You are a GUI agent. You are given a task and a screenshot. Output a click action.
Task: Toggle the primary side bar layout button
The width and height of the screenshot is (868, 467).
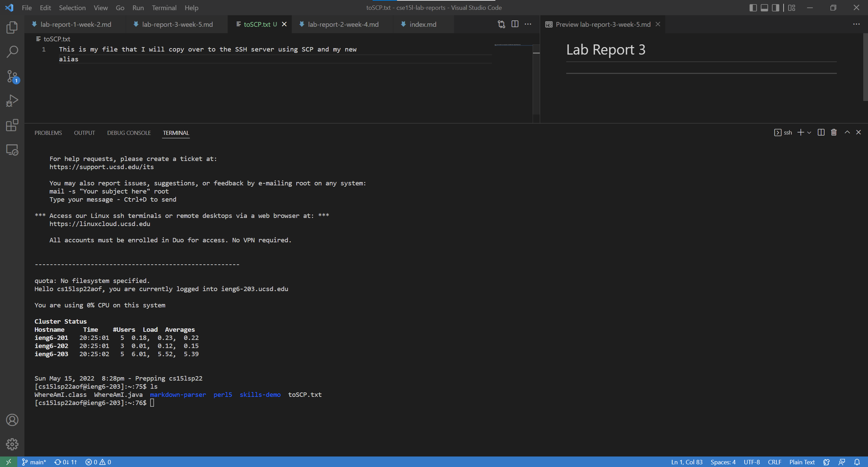pyautogui.click(x=753, y=7)
